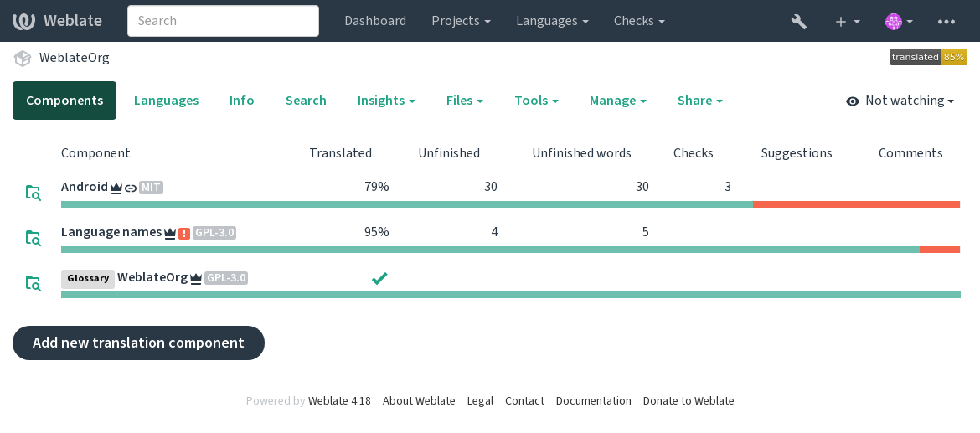Viewport: 980px width, 433px height.
Task: Click the green checkmark in the glossary row
Action: [x=379, y=278]
